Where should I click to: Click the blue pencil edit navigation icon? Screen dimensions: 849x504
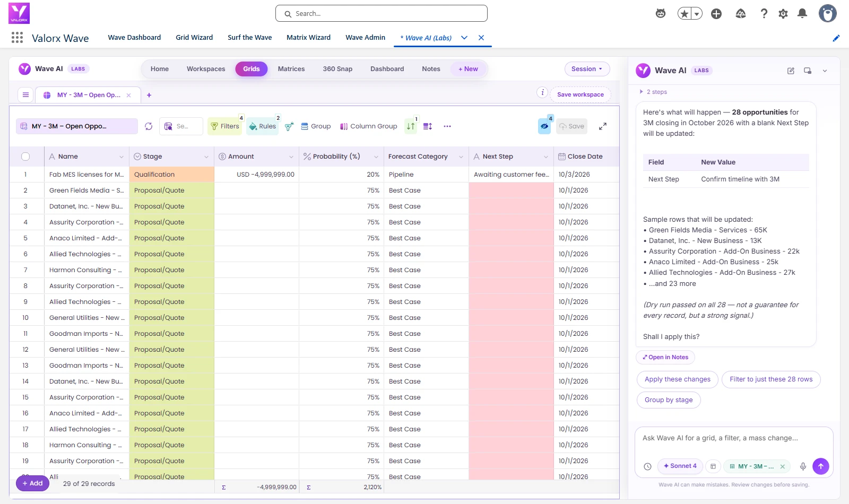pyautogui.click(x=836, y=38)
